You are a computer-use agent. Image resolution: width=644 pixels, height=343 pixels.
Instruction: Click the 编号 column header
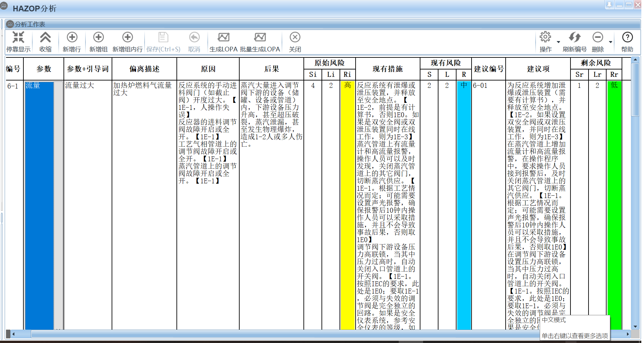tap(13, 69)
